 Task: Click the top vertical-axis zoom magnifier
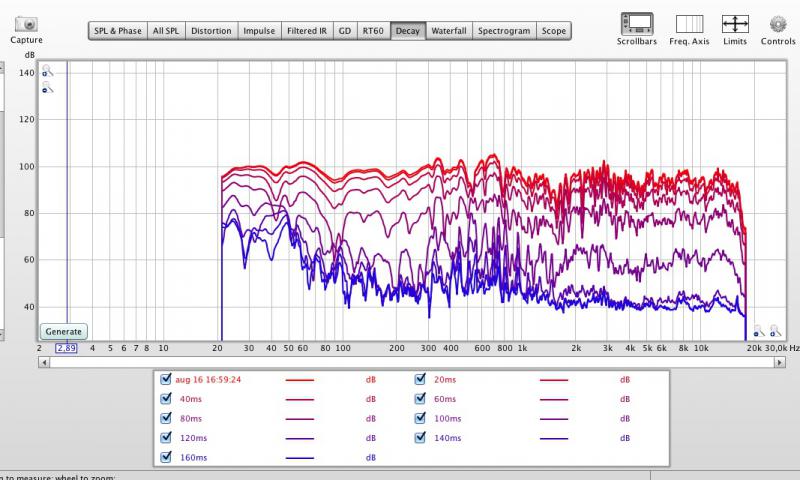[x=47, y=70]
